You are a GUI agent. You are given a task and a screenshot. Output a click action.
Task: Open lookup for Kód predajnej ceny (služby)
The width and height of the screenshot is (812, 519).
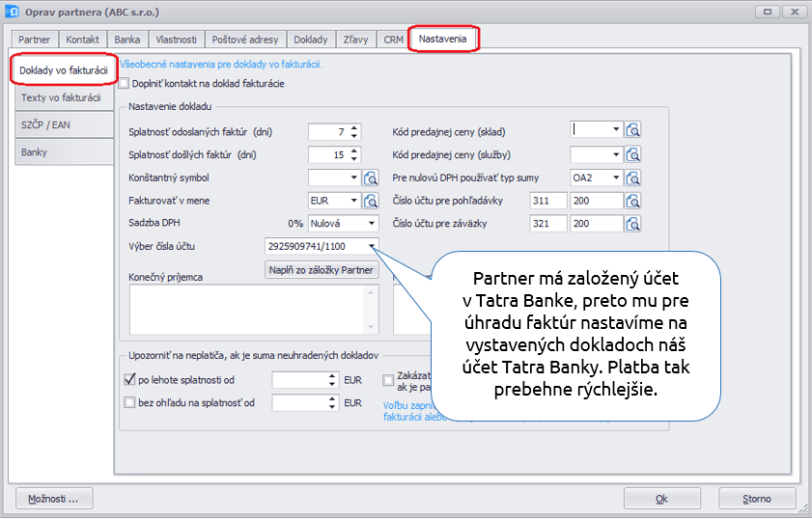point(633,154)
